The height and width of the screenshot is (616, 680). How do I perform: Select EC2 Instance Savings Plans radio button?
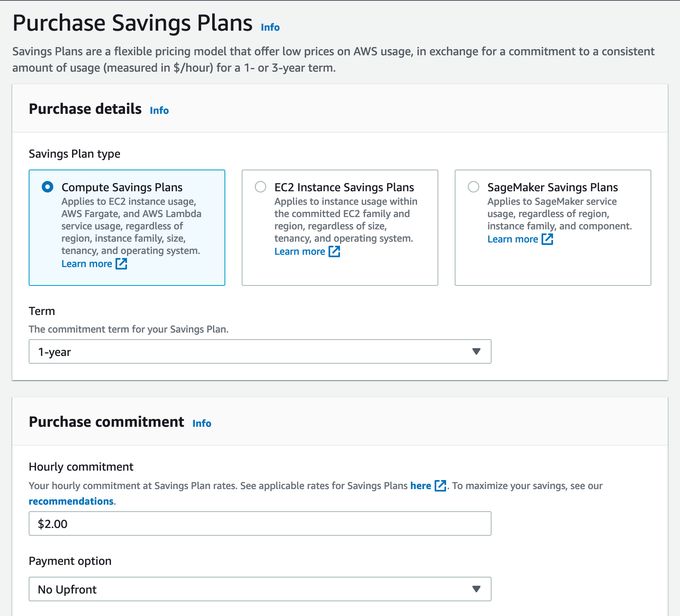click(260, 187)
